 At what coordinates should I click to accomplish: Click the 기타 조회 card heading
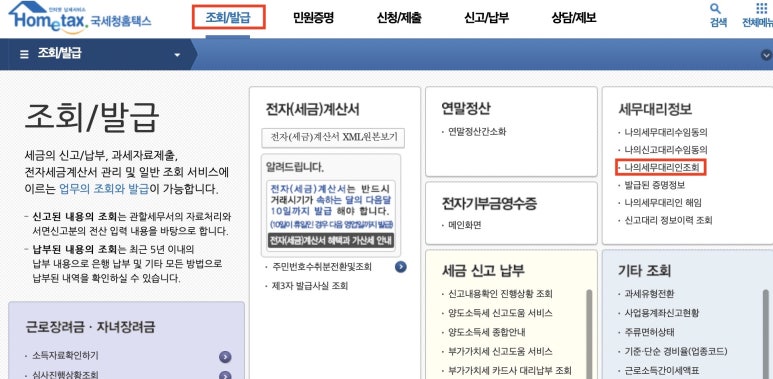[644, 270]
